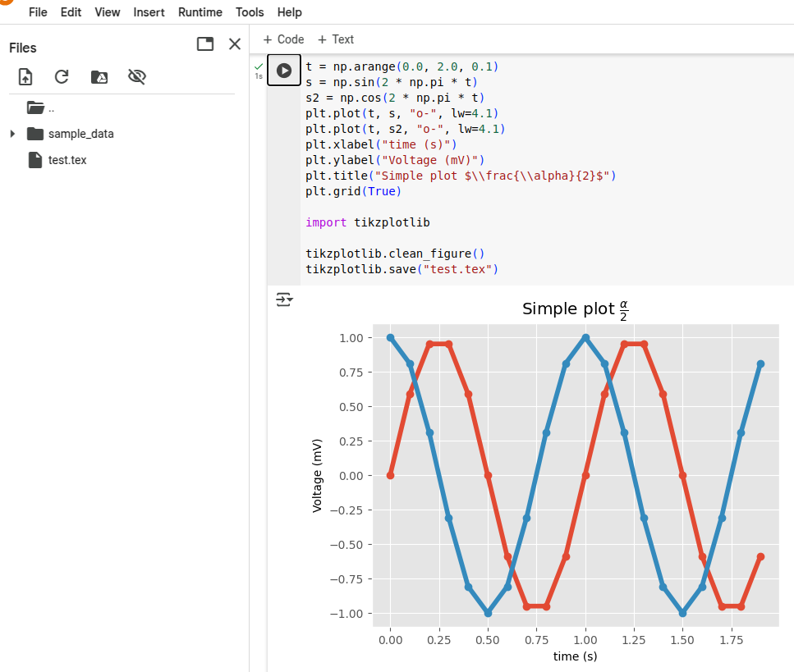
Task: Open the Runtime menu
Action: pyautogui.click(x=200, y=12)
